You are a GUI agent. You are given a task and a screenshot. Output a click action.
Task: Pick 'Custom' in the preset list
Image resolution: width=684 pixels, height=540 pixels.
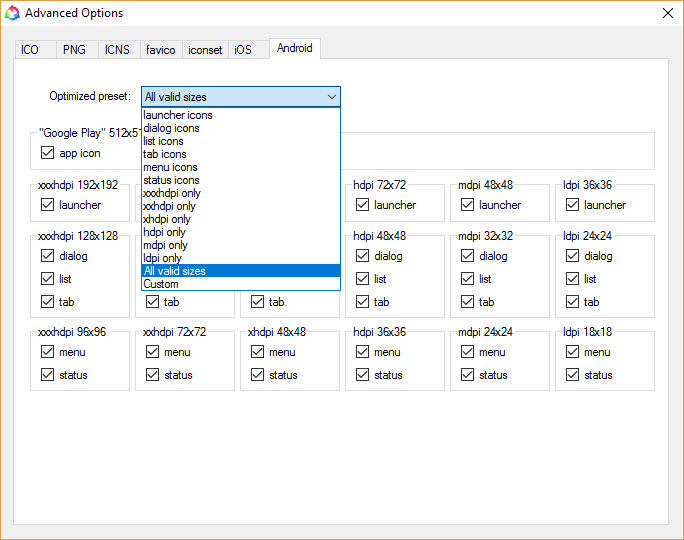(x=161, y=284)
